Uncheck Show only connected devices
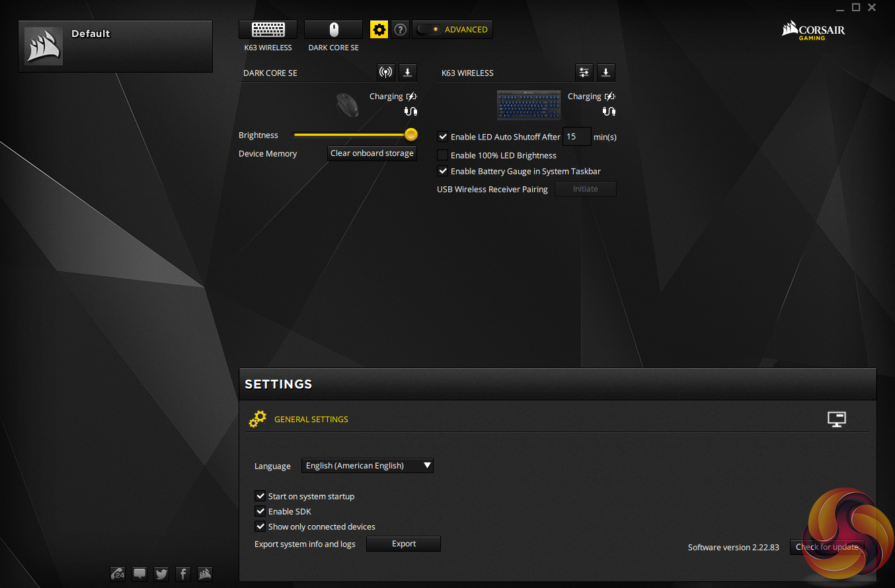Screen dimensions: 895x588 coord(260,527)
